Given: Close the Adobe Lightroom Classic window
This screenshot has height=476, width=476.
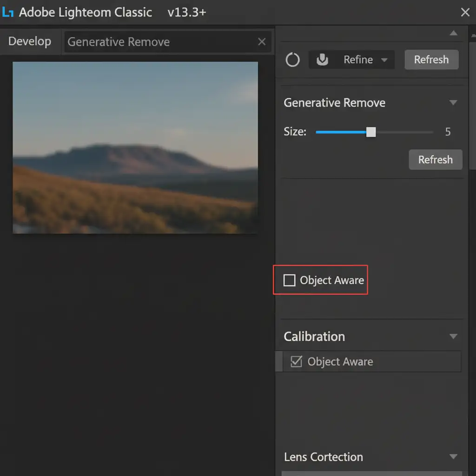Looking at the screenshot, I should click(x=465, y=13).
